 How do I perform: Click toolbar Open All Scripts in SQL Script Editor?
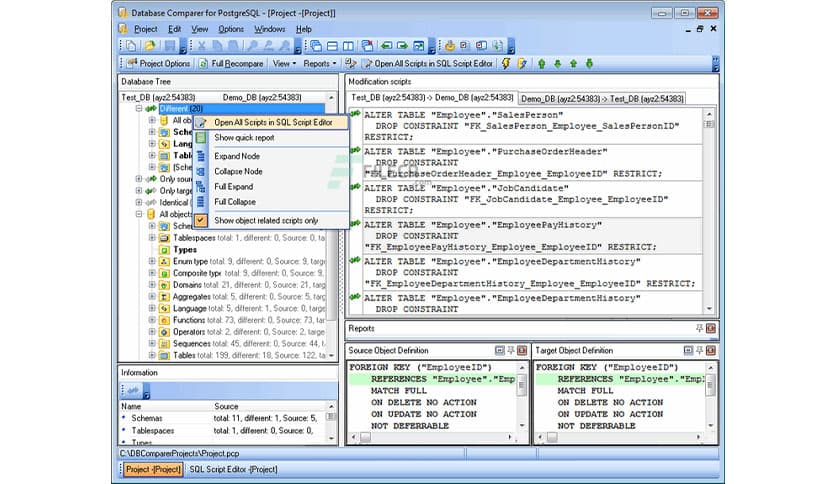pyautogui.click(x=428, y=63)
